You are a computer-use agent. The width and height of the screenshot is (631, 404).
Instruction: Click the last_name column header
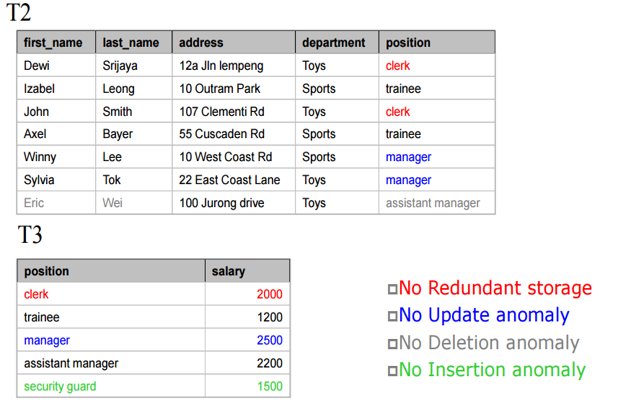(131, 43)
